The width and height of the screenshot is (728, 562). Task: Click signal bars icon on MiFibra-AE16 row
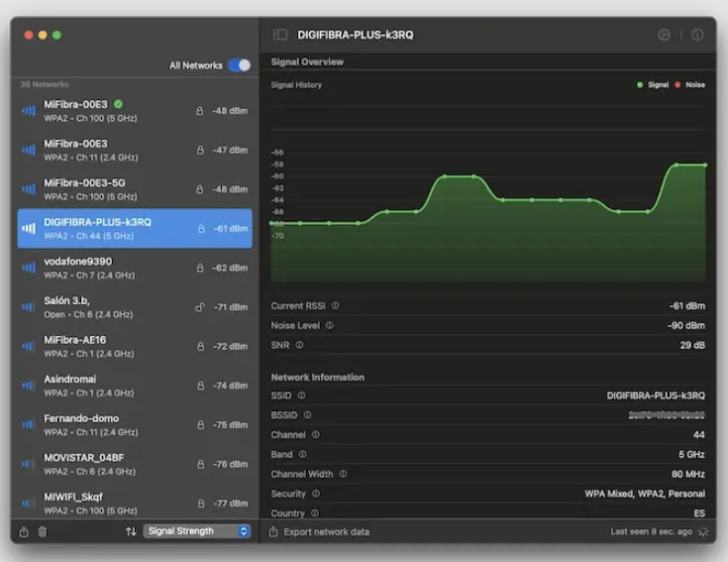[x=29, y=347]
